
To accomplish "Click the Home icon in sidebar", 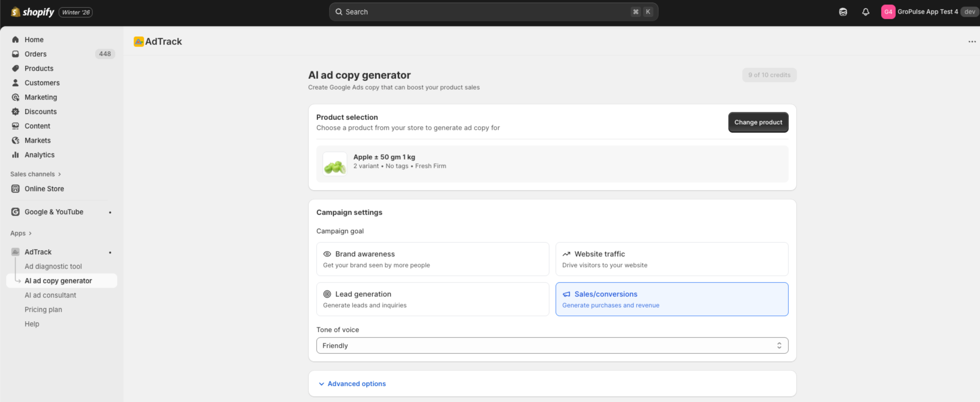I will [x=15, y=39].
